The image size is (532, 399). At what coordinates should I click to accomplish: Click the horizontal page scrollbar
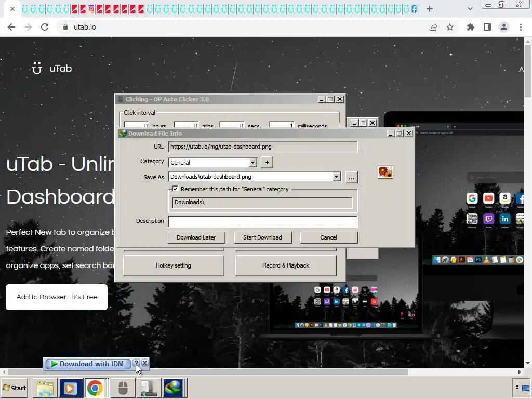pyautogui.click(x=208, y=372)
